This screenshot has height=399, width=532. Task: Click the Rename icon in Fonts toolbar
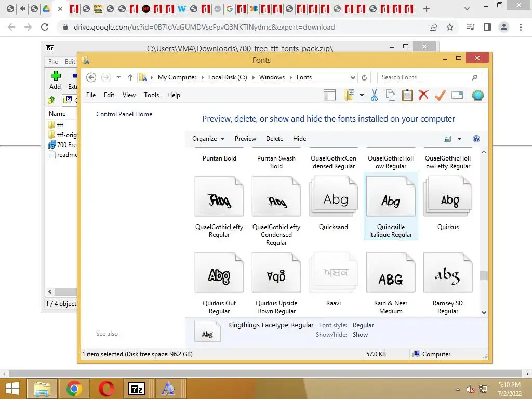coord(457,96)
